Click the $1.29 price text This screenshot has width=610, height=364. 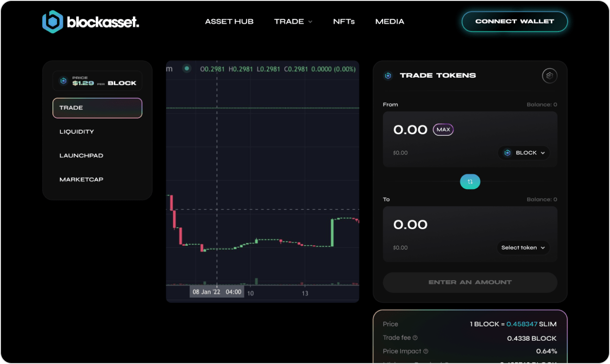click(83, 83)
